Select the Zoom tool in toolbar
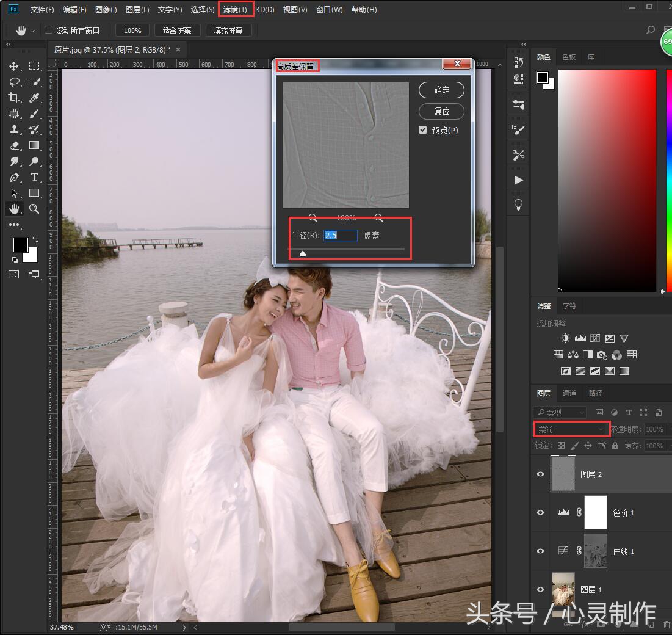This screenshot has width=672, height=635. pyautogui.click(x=35, y=209)
